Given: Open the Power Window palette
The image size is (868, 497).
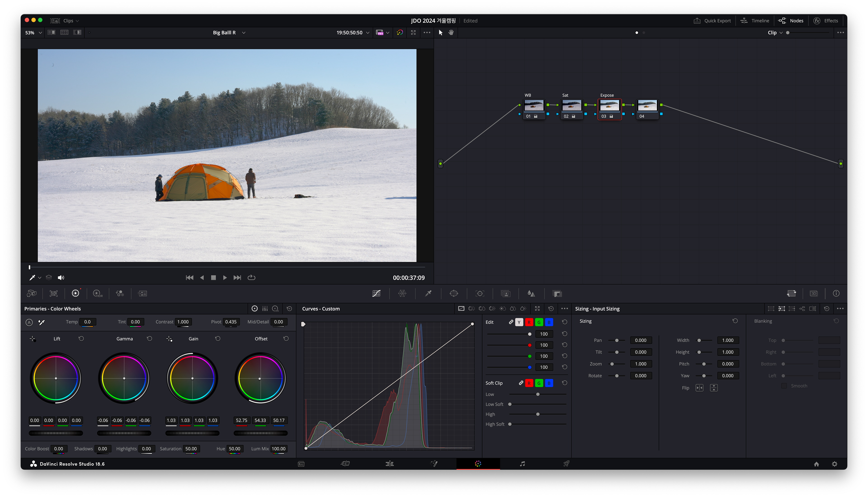Looking at the screenshot, I should click(x=454, y=293).
